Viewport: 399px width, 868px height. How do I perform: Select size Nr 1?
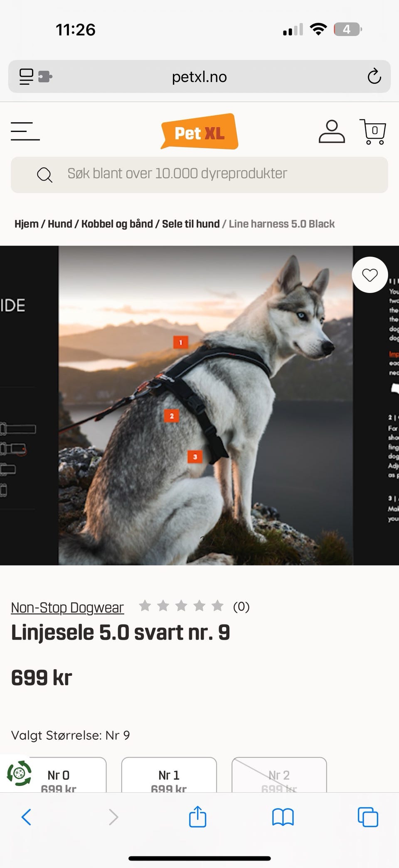[169, 775]
